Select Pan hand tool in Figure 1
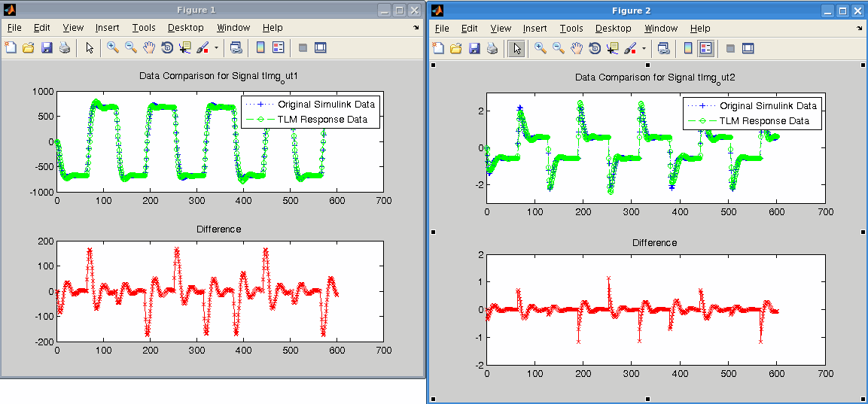Viewport: 868px width, 404px height. [148, 48]
